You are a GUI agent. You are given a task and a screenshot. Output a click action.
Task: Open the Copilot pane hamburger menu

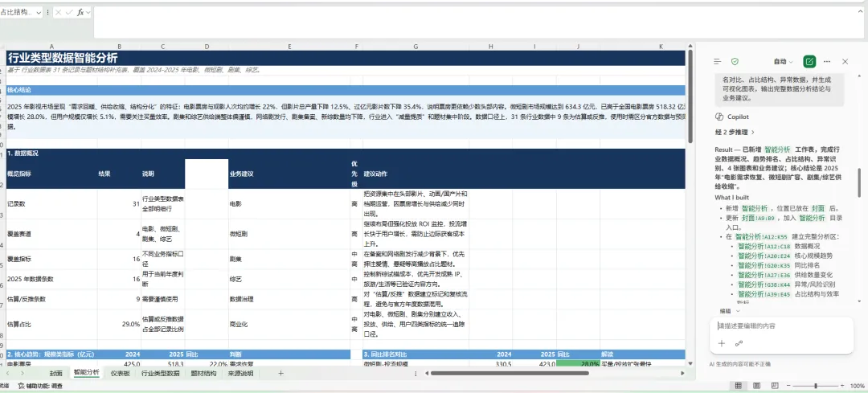point(718,61)
